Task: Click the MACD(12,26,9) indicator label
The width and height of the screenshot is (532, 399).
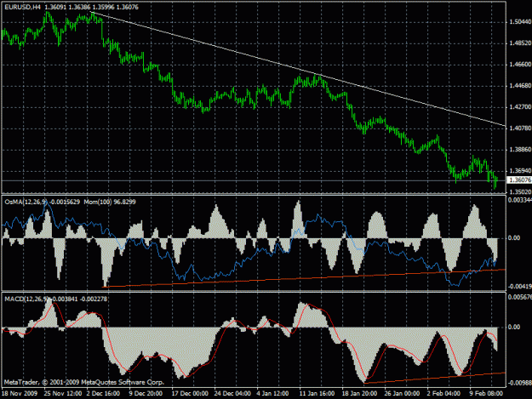Action: [x=26, y=299]
